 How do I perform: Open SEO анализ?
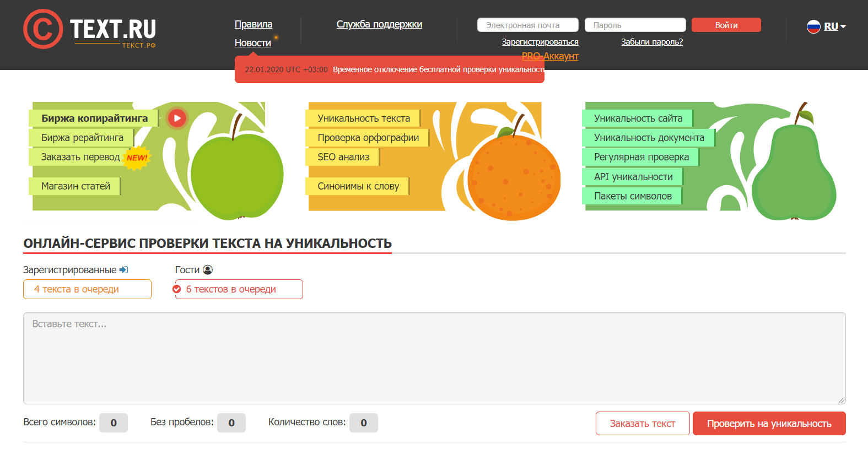click(x=343, y=157)
